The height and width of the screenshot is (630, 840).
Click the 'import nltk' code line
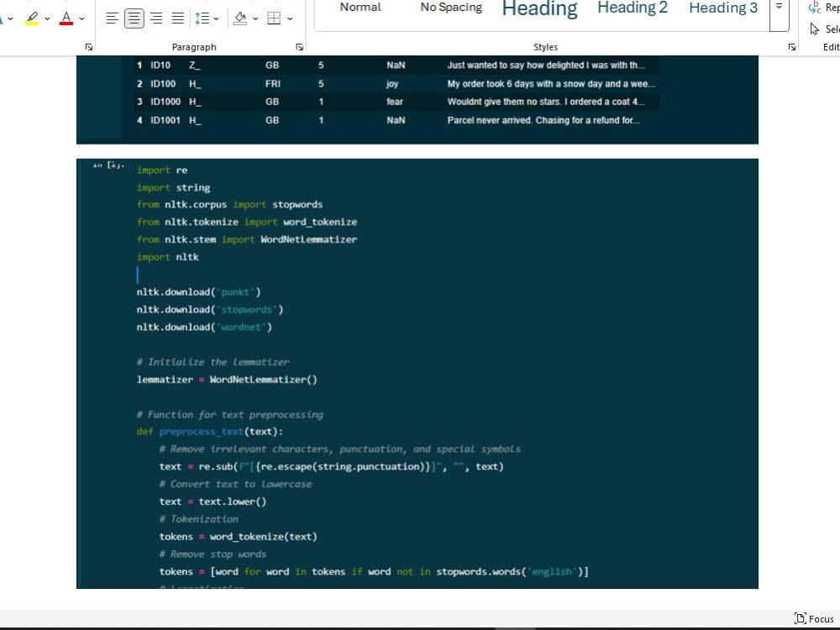168,257
